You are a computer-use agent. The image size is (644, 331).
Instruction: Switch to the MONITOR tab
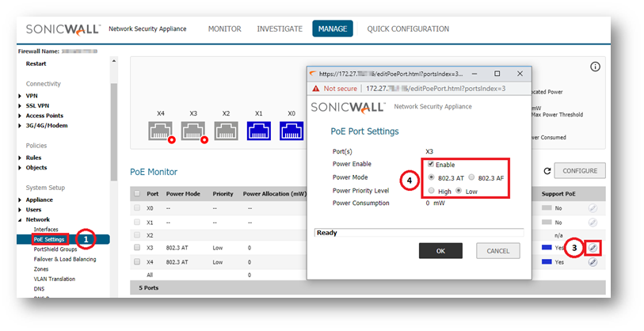coord(224,29)
